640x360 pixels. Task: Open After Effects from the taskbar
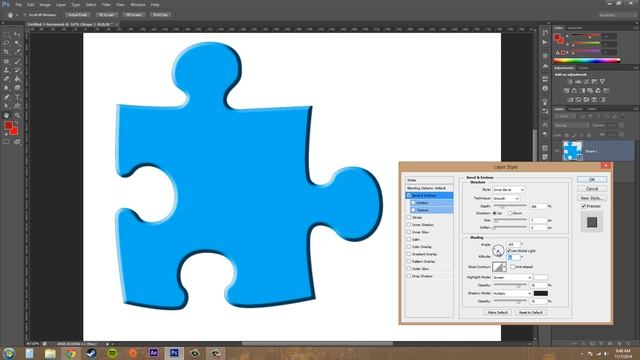pos(153,353)
